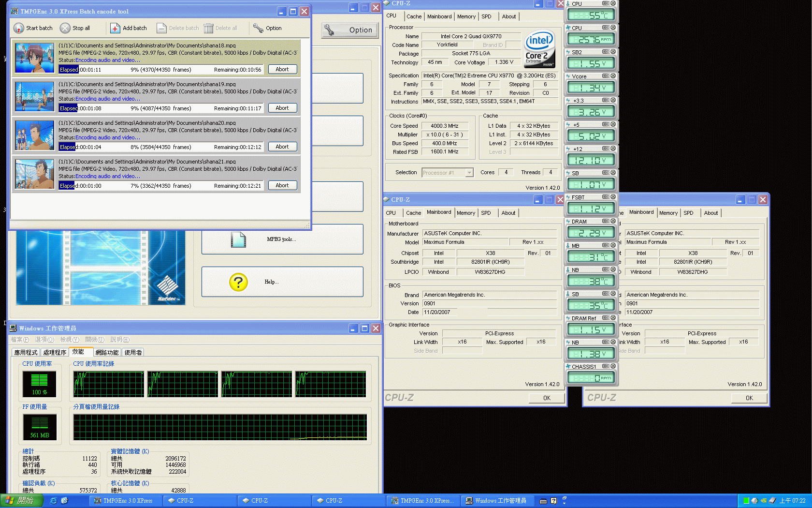Open Option wrench in the Batch encode tool
The height and width of the screenshot is (508, 812).
pos(258,28)
